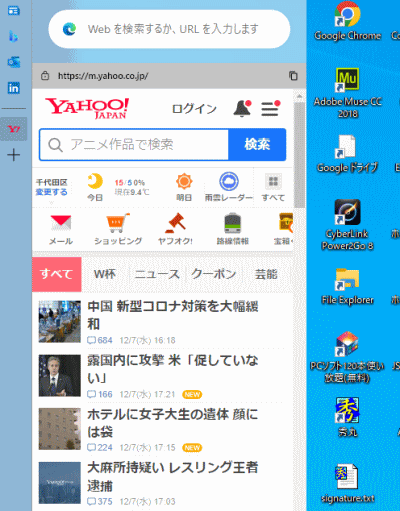This screenshot has width=400, height=511.
Task: Select the クーポン tab
Action: click(214, 274)
